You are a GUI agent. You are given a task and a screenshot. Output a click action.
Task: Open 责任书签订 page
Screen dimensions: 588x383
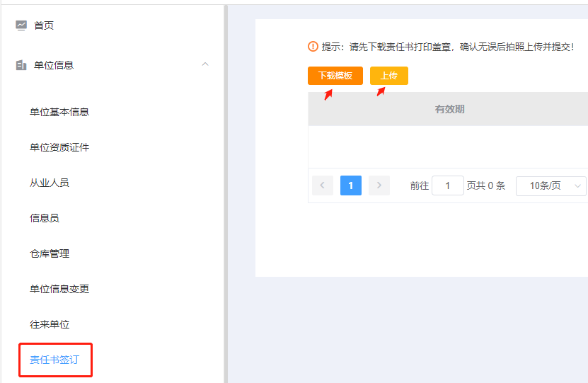coord(54,360)
